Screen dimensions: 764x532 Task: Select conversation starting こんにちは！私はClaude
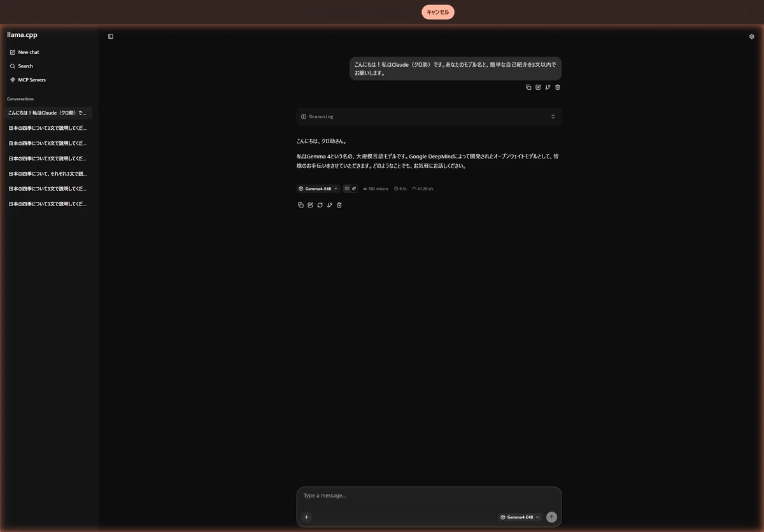[x=48, y=113]
